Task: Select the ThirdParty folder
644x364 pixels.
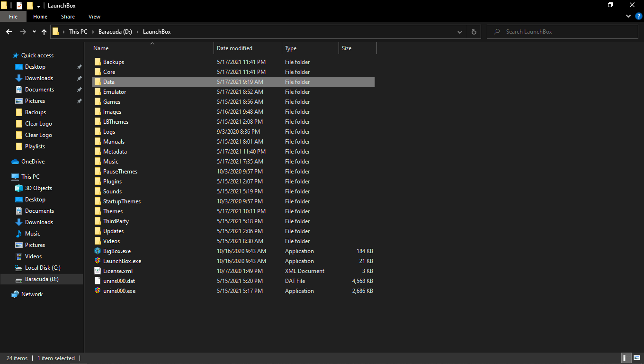Action: [116, 221]
